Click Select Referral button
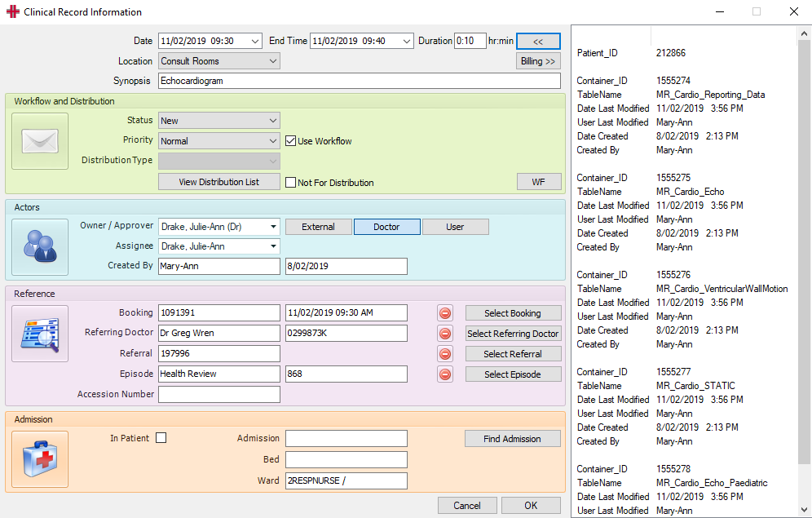This screenshot has height=518, width=812. [513, 354]
